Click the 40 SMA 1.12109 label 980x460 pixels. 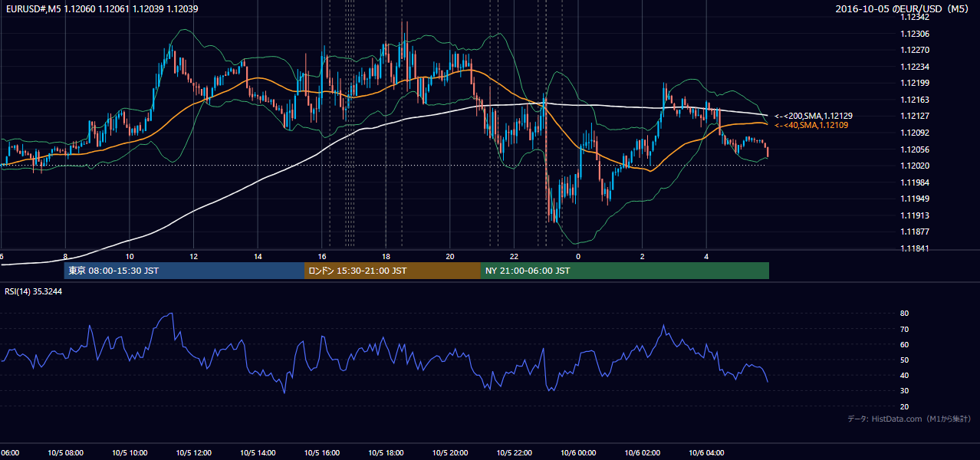tap(811, 125)
